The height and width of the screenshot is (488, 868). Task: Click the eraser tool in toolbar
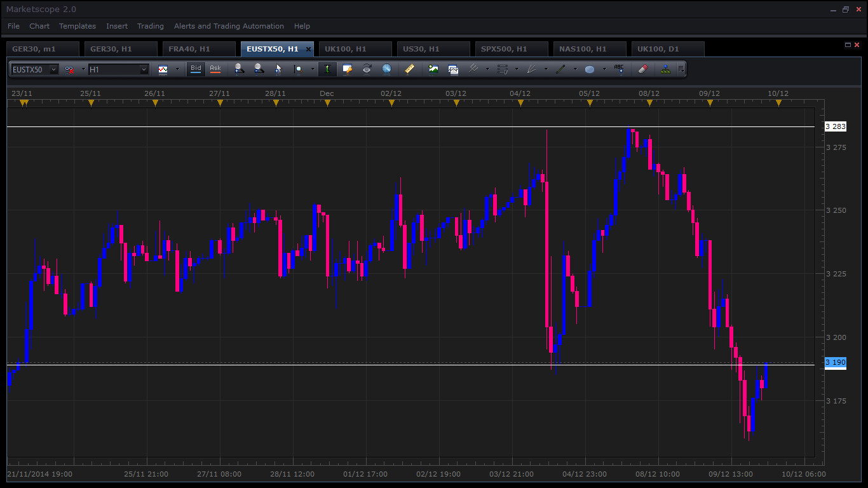642,69
